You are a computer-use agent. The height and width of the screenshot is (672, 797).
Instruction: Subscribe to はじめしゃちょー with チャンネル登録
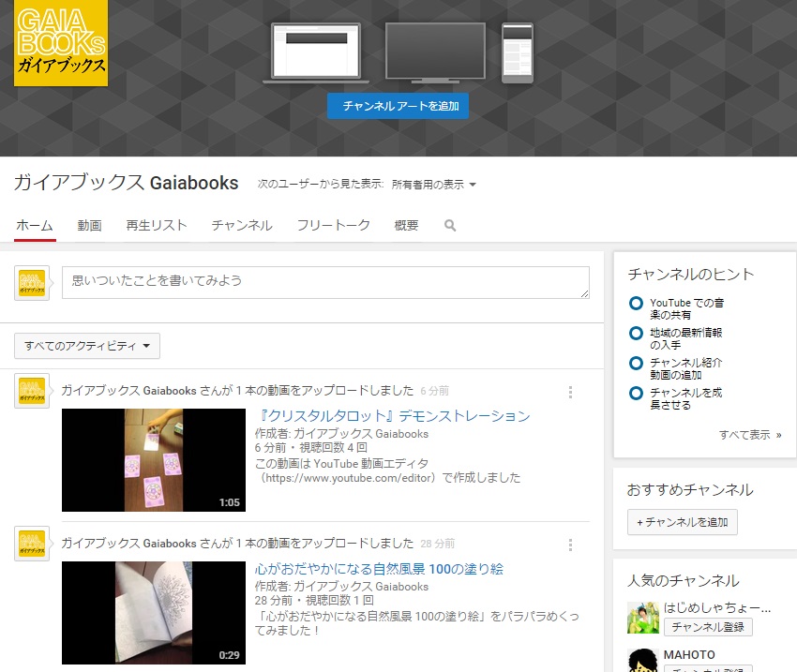[x=708, y=627]
